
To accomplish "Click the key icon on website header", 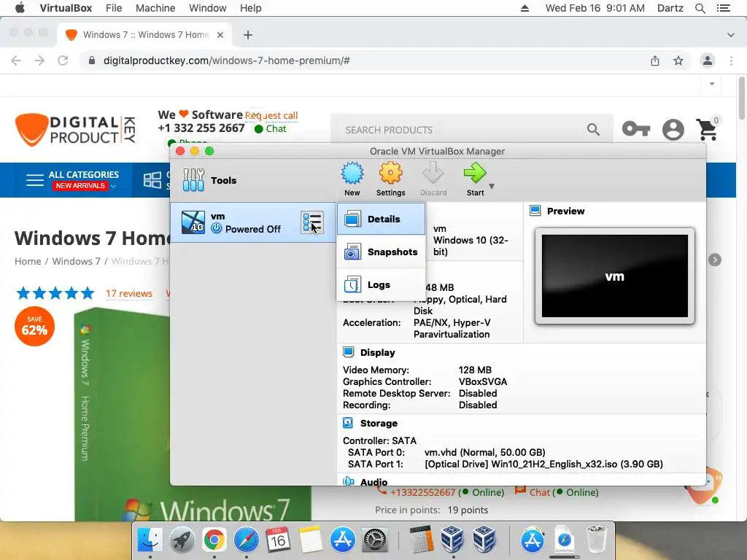I will [x=636, y=129].
